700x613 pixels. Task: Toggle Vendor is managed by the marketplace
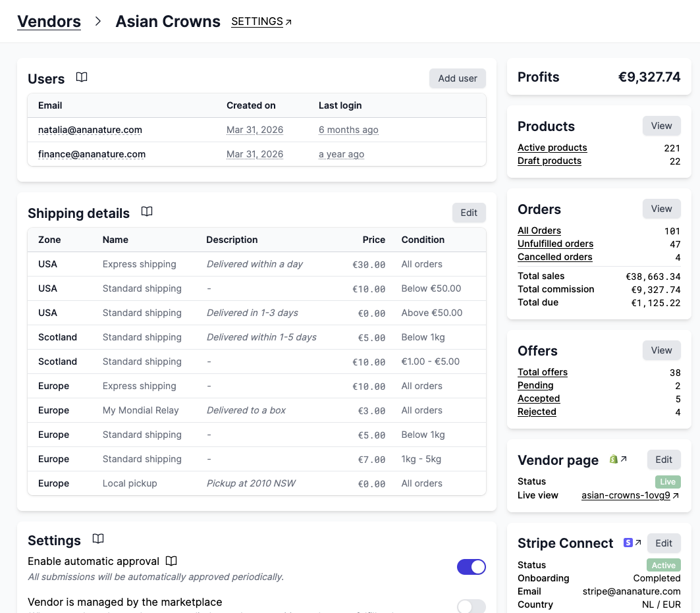point(471,606)
